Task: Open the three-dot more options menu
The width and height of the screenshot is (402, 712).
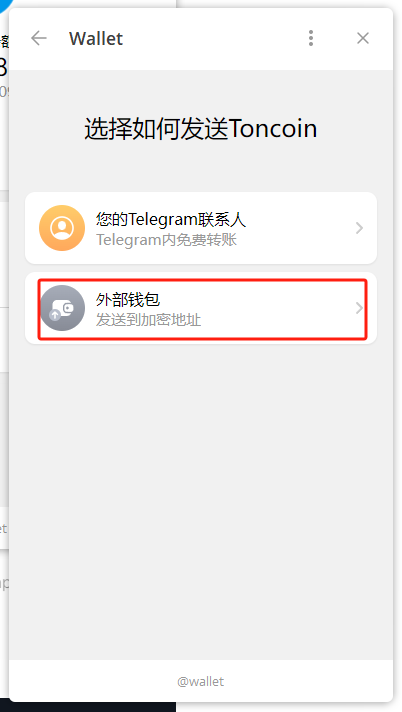Action: (x=311, y=38)
